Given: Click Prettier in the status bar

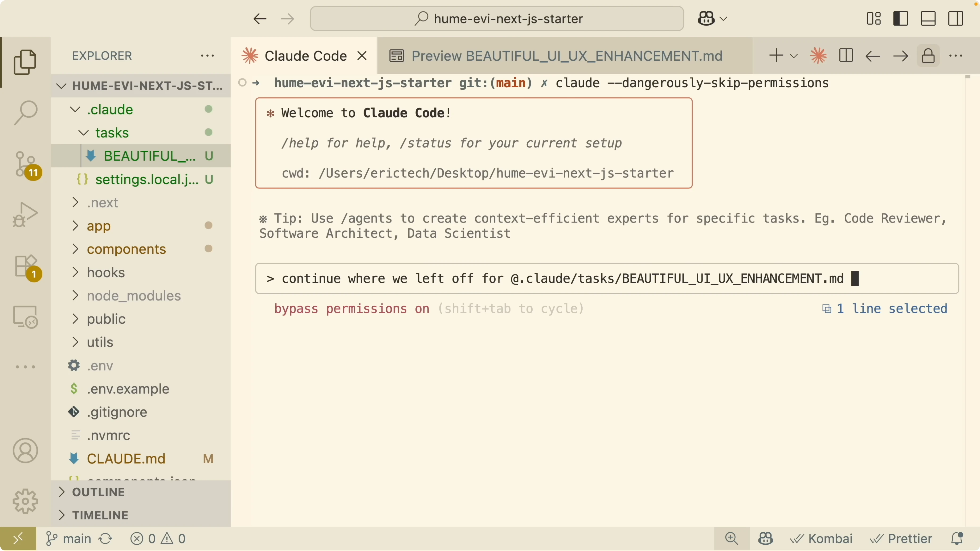Looking at the screenshot, I should point(901,538).
